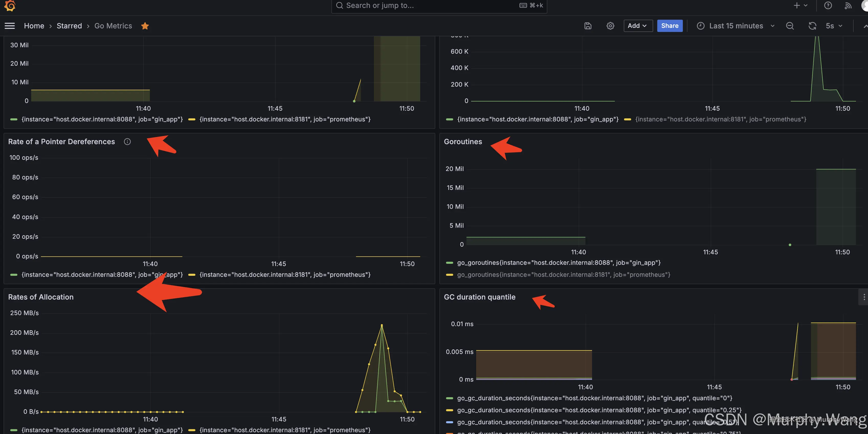Open the help question mark icon
The height and width of the screenshot is (434, 868).
(x=828, y=5)
